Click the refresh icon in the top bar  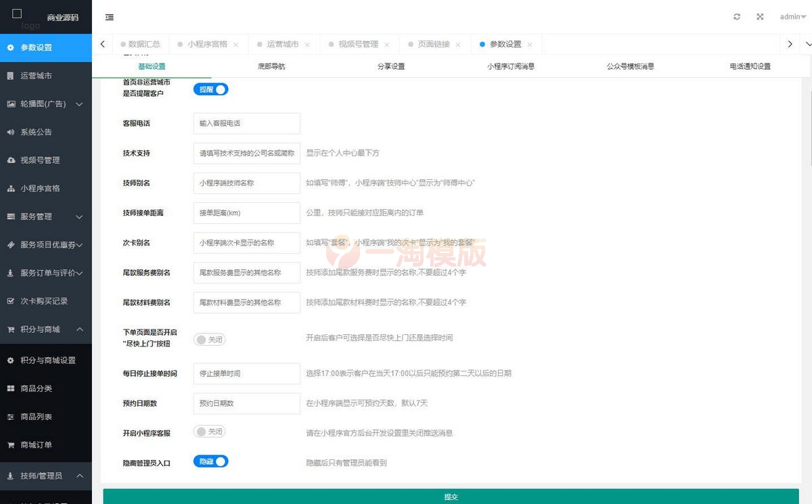737,17
